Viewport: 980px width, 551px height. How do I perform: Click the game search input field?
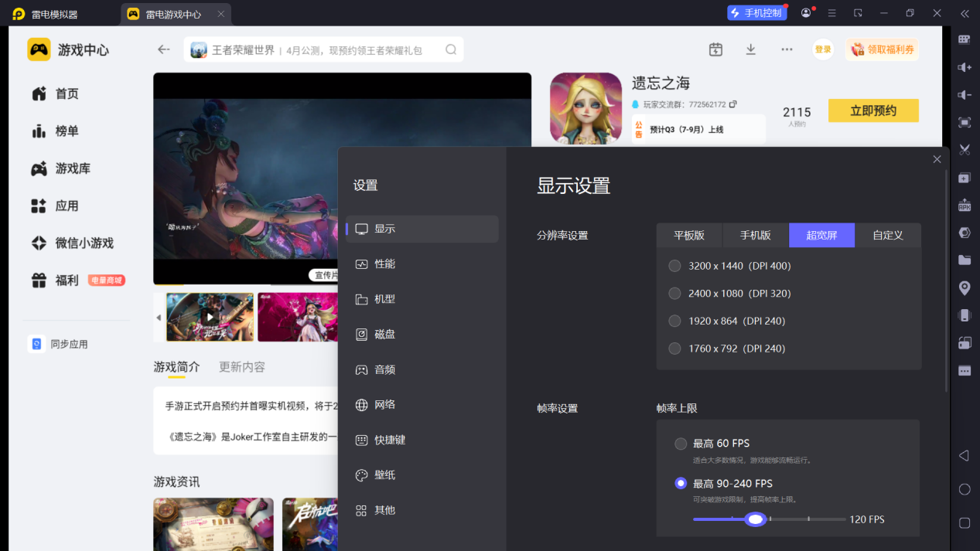point(325,49)
